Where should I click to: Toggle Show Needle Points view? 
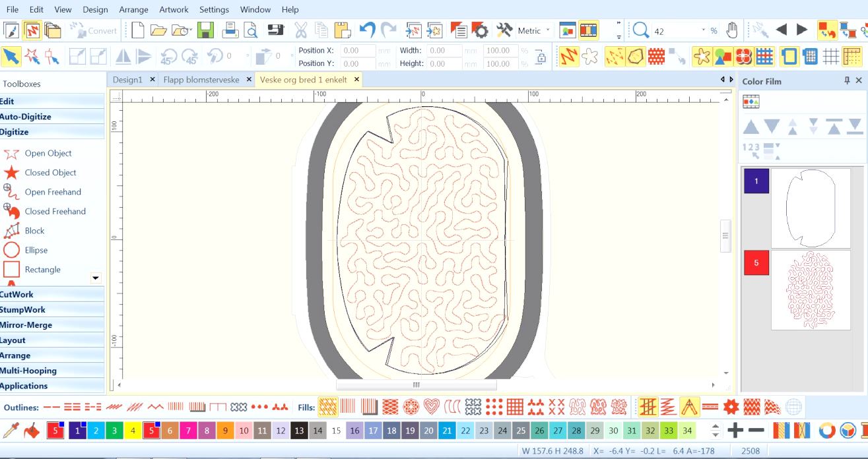[x=615, y=57]
